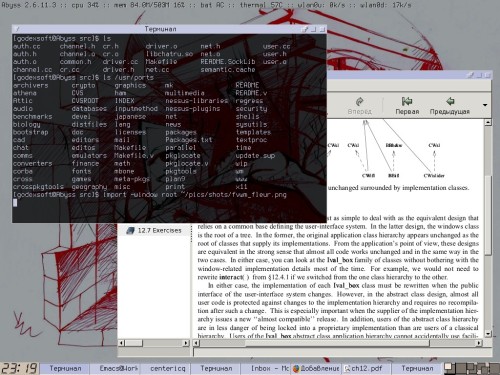This screenshot has width=500, height=375.
Task: Click the PDF vertical scrollbar down arrow
Action: click(x=488, y=333)
